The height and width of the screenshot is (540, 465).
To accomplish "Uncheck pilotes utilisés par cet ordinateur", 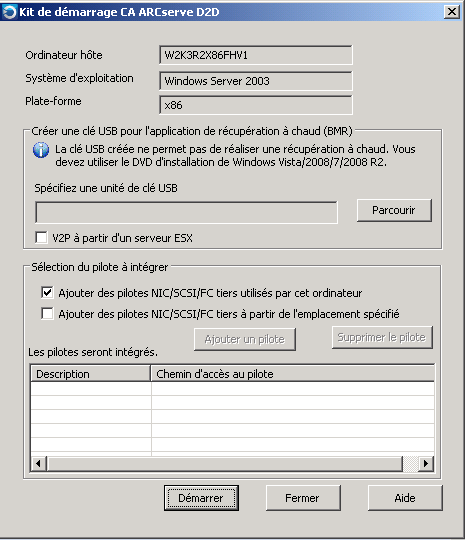I will pos(47,293).
